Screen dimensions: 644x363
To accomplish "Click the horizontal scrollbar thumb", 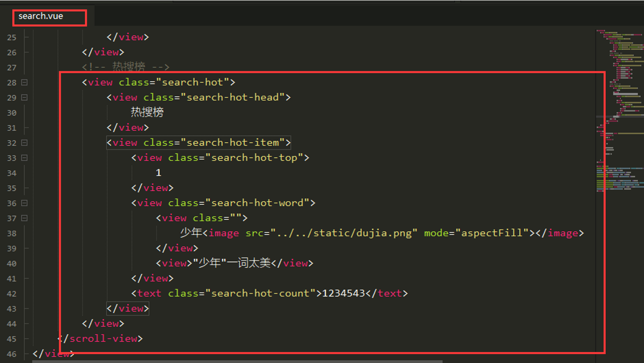I will 238,361.
